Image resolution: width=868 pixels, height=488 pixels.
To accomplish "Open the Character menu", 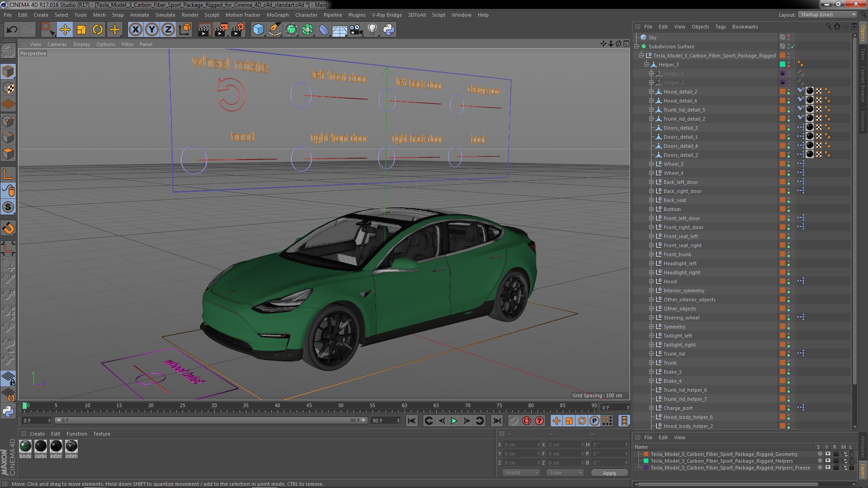I will click(306, 15).
